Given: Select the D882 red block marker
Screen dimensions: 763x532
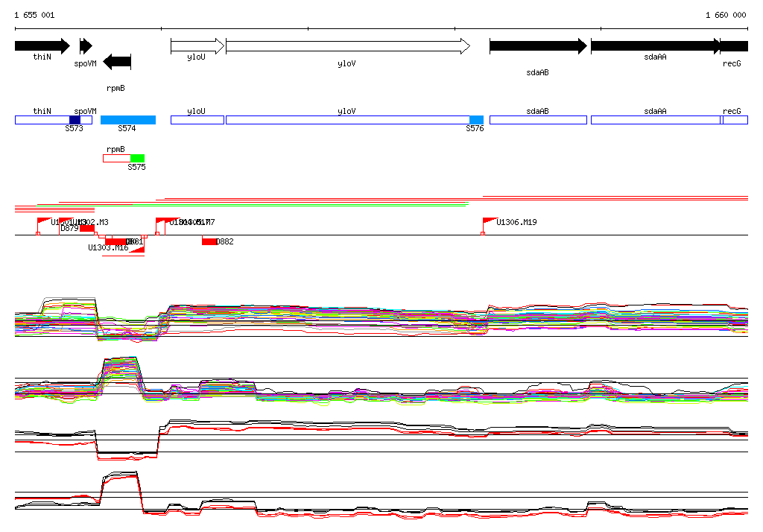Looking at the screenshot, I should point(209,241).
